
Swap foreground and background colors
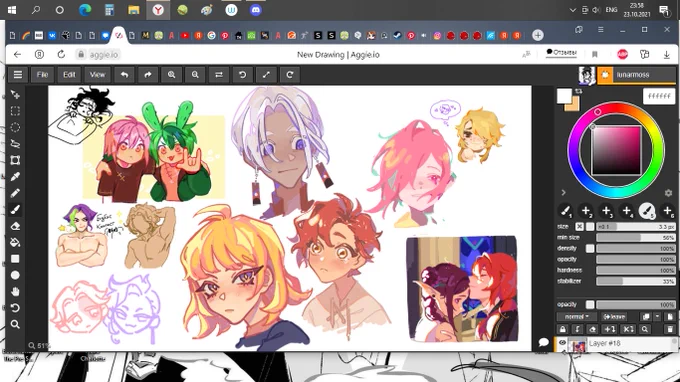(579, 91)
